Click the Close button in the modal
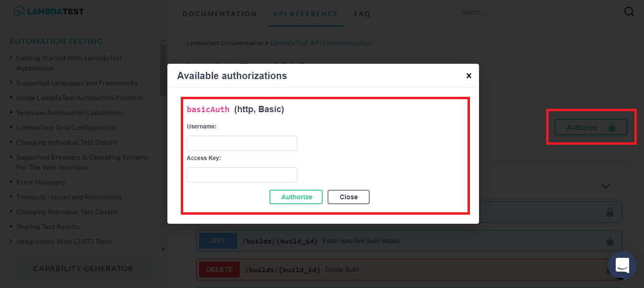The height and width of the screenshot is (288, 644). pyautogui.click(x=348, y=196)
